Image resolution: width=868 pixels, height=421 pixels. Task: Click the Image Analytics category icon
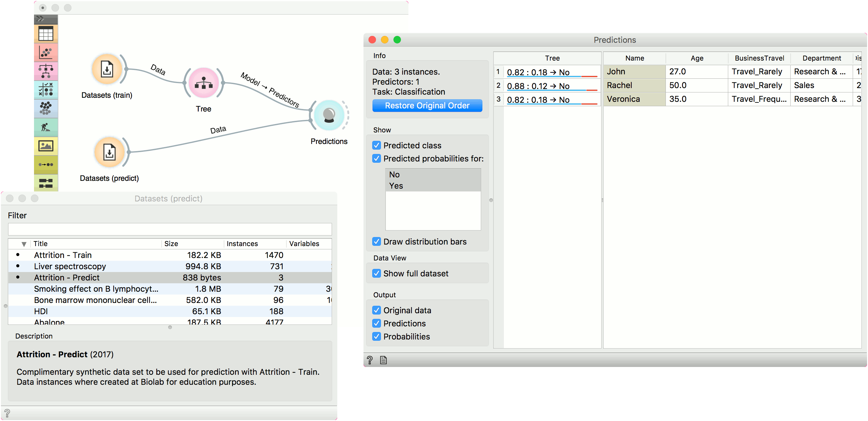coord(46,146)
